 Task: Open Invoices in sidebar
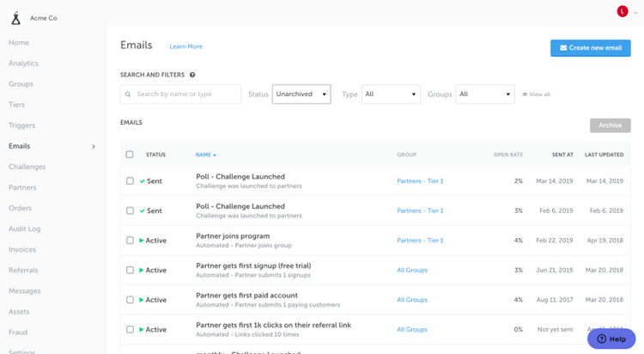pos(22,249)
